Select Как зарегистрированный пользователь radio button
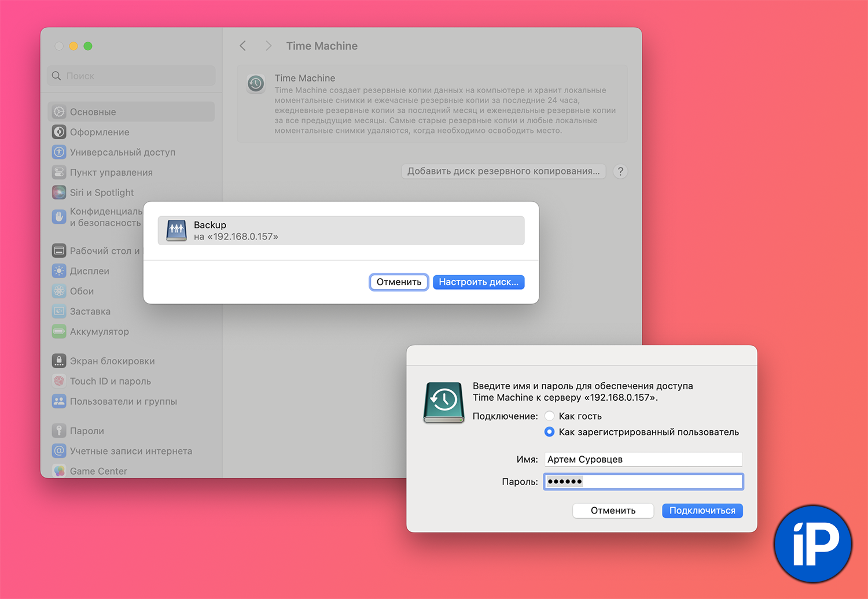The image size is (868, 599). coord(550,432)
